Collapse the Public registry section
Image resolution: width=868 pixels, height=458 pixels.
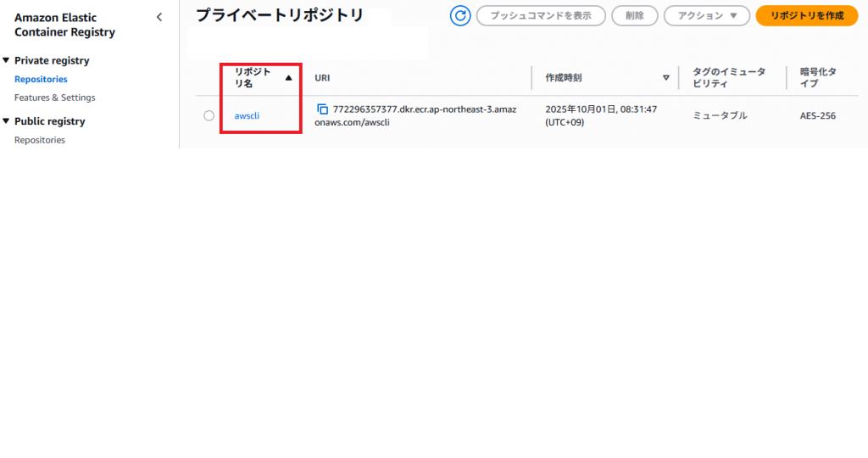coord(7,121)
